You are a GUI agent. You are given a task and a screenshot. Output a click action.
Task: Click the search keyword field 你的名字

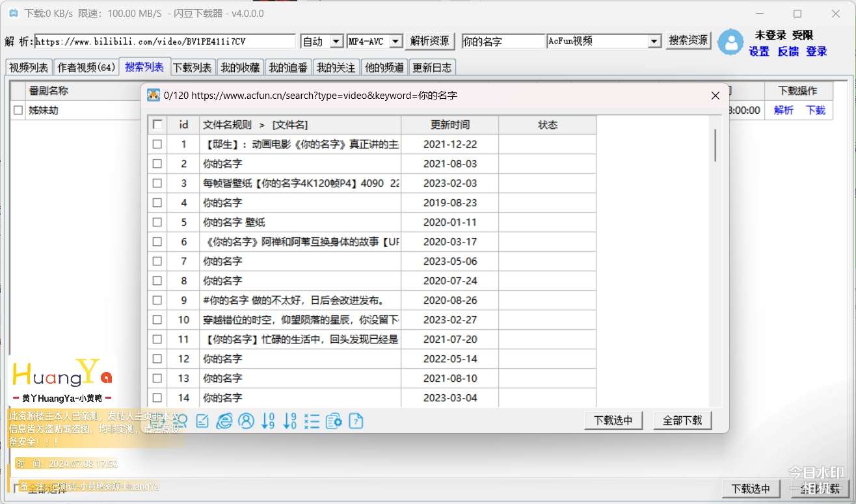pos(502,42)
